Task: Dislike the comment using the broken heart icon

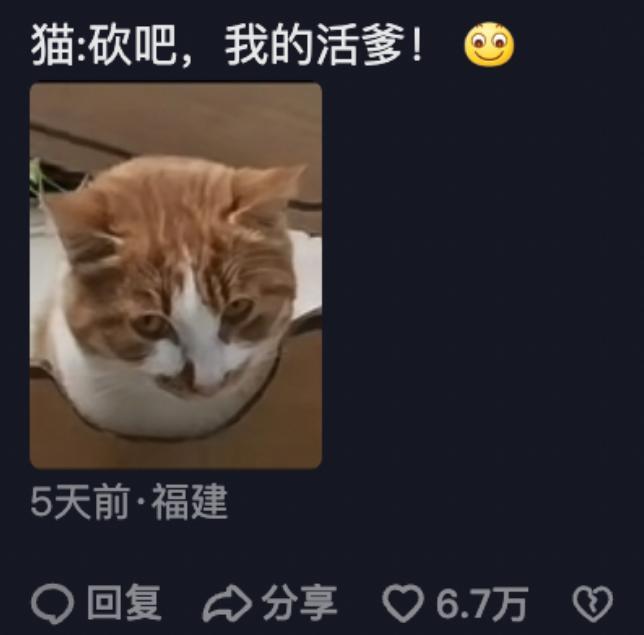Action: tap(593, 603)
